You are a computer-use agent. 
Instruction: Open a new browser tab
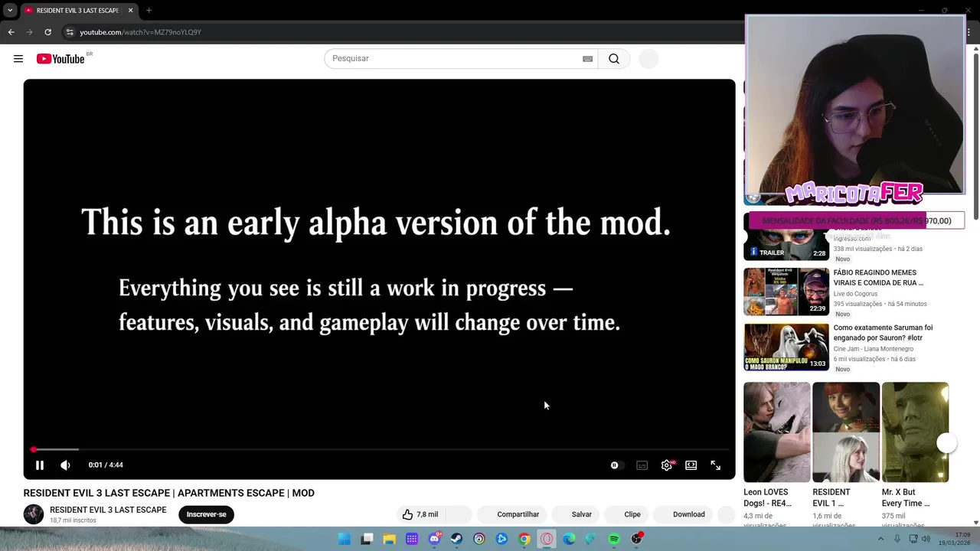pos(149,11)
